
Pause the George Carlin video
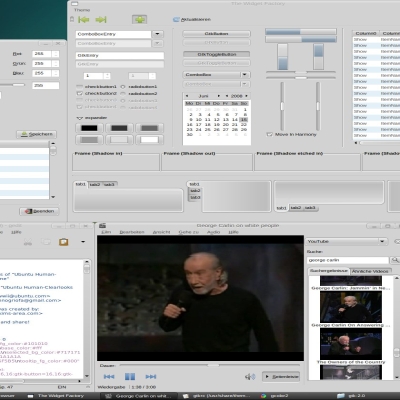click(130, 377)
